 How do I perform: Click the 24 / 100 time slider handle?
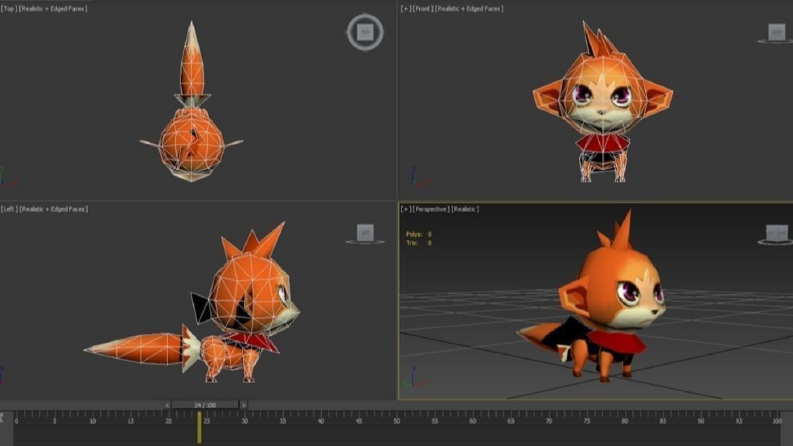pos(205,405)
